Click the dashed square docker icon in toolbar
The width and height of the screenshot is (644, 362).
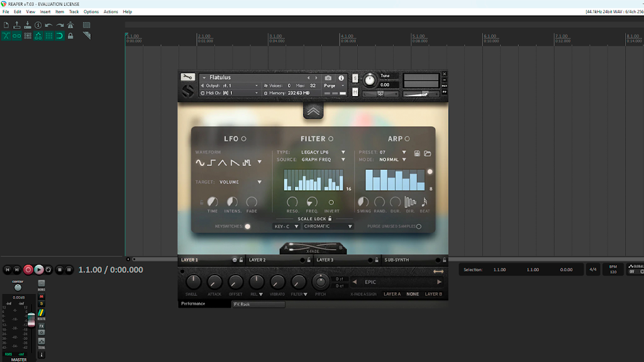click(x=86, y=25)
